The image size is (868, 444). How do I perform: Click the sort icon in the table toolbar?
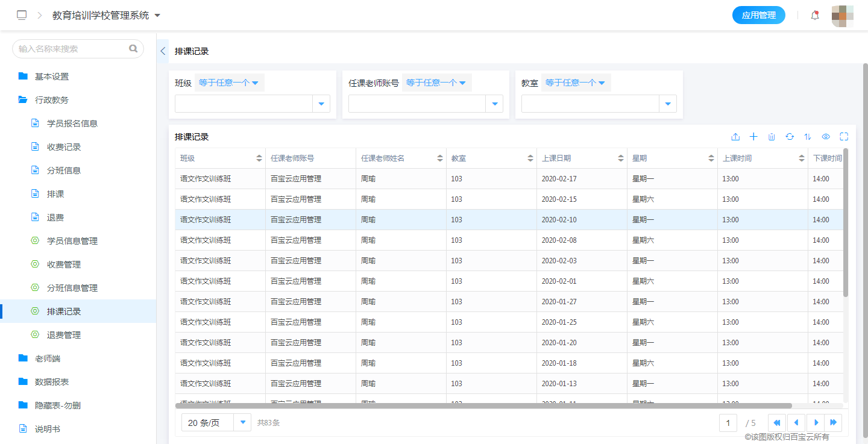coord(808,137)
